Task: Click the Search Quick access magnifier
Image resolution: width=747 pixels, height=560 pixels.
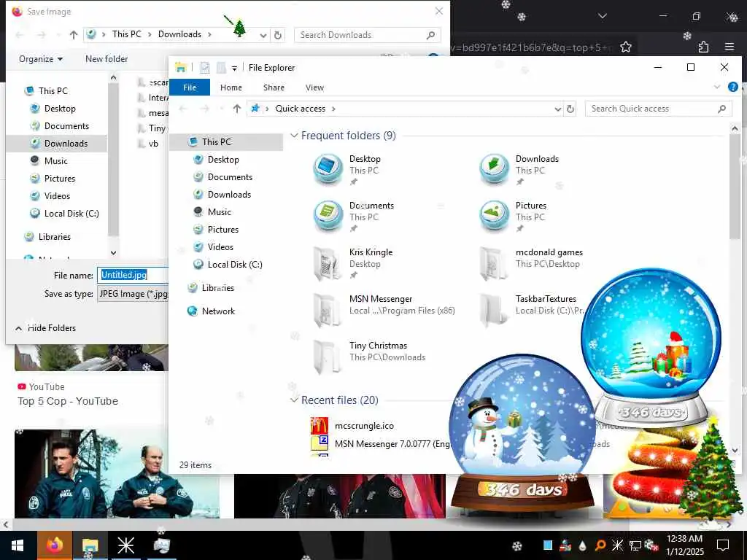Action: [721, 109]
